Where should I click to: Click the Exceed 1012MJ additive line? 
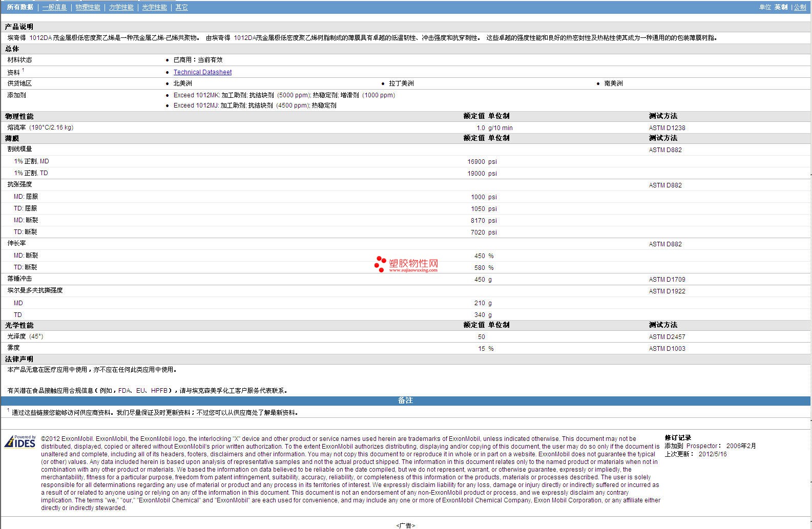(255, 105)
